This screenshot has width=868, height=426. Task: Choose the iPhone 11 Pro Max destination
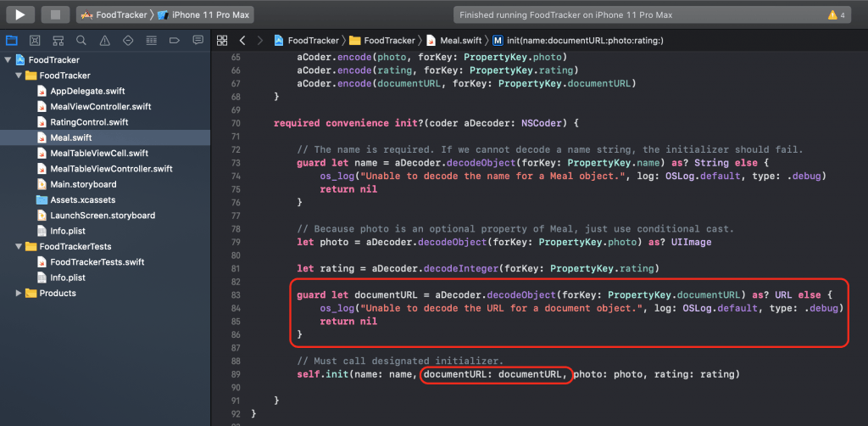(x=203, y=15)
